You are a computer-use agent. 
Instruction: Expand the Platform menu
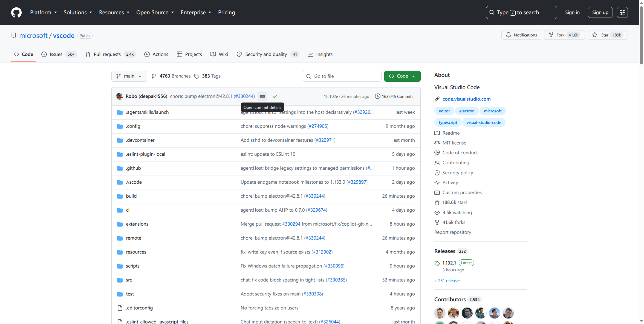coord(44,12)
